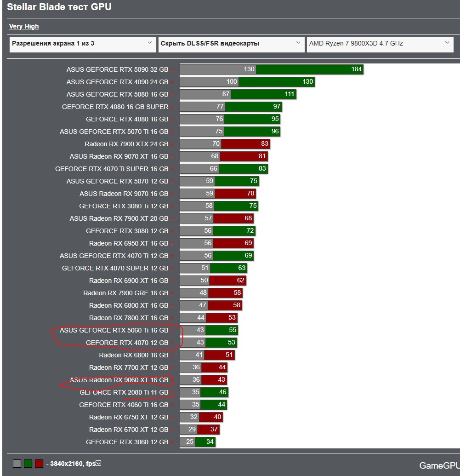Click the Radeon RX 6900 XT 16 GB label
Image resolution: width=460 pixels, height=476 pixels.
click(129, 281)
